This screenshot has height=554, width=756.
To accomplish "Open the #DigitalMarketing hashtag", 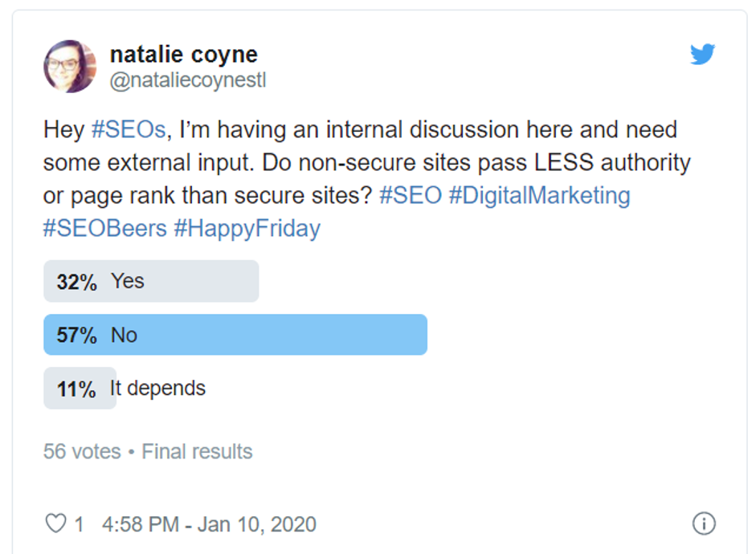I will (539, 196).
